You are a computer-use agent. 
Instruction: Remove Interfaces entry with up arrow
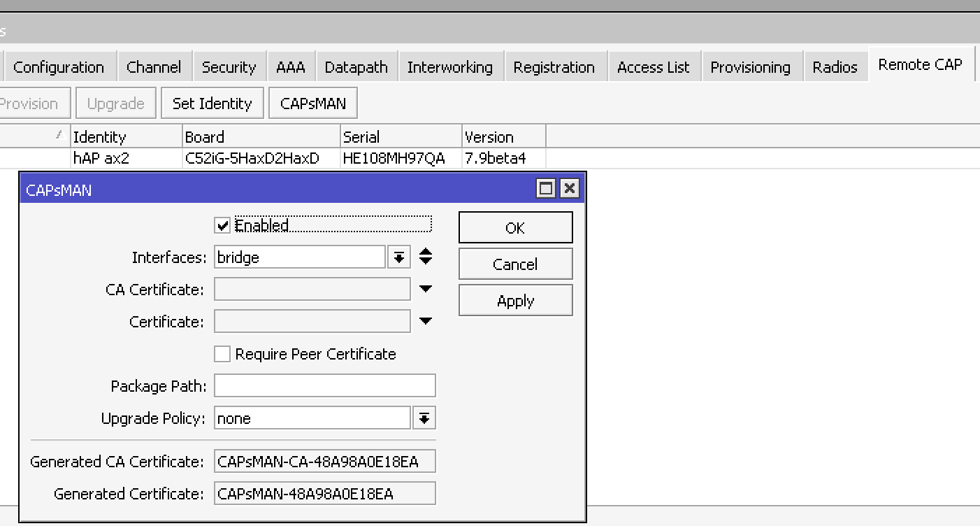click(x=426, y=252)
